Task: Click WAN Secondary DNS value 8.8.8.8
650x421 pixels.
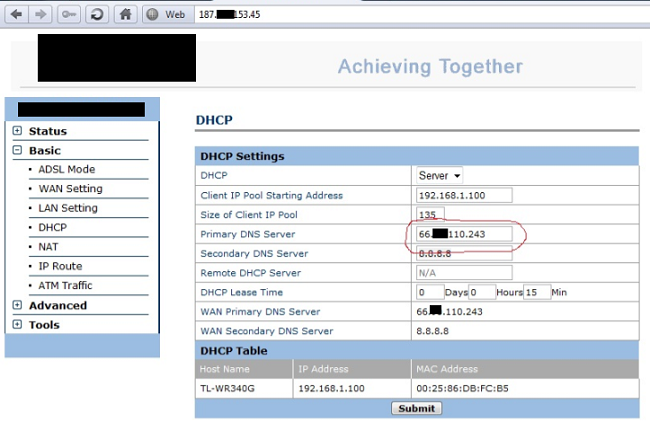Action: (x=432, y=331)
